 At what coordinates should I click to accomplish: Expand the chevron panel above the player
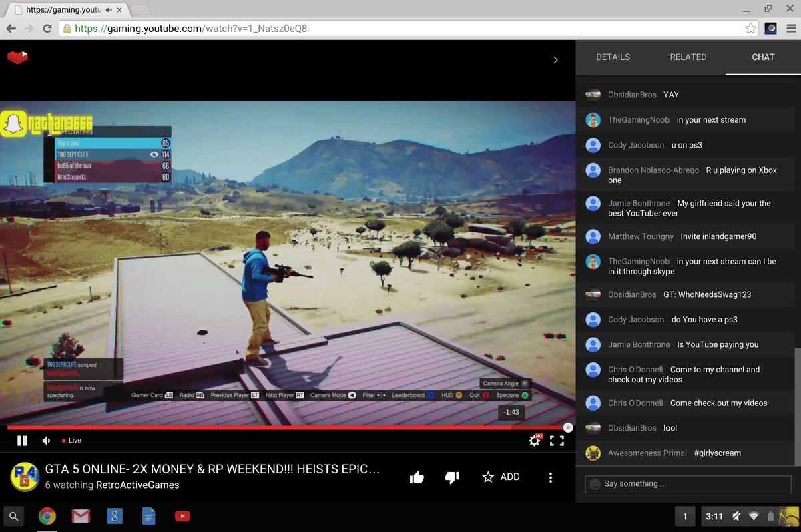[555, 59]
